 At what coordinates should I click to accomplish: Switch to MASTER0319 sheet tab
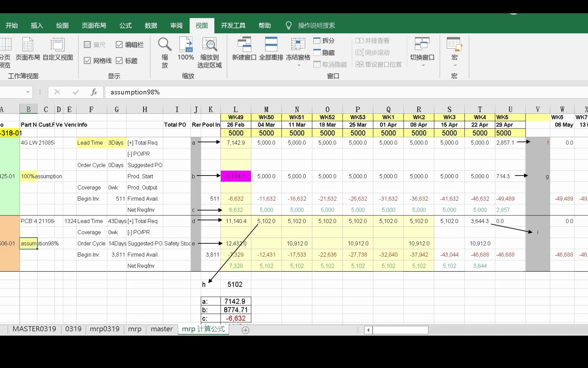click(x=34, y=329)
